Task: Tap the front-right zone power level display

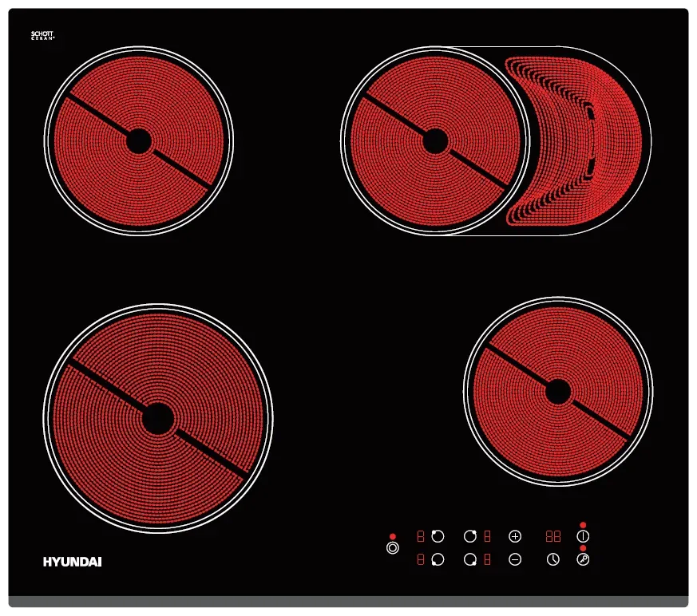Action: pos(487,559)
